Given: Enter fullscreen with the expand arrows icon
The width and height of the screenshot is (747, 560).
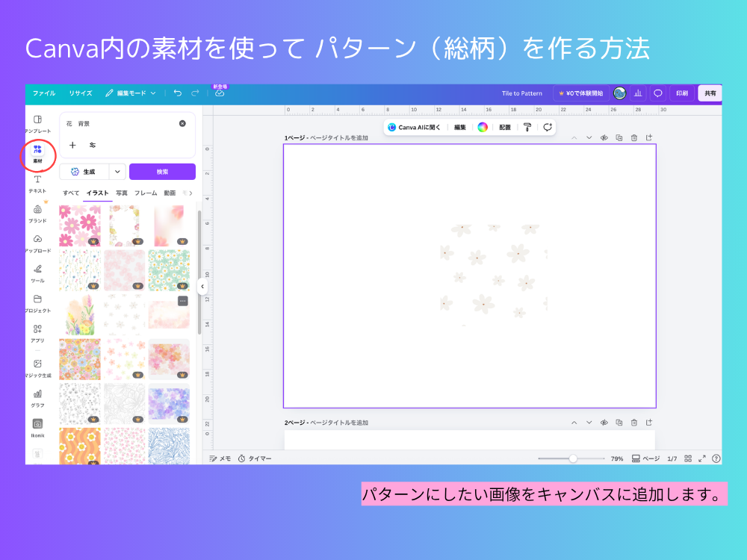Looking at the screenshot, I should tap(701, 458).
